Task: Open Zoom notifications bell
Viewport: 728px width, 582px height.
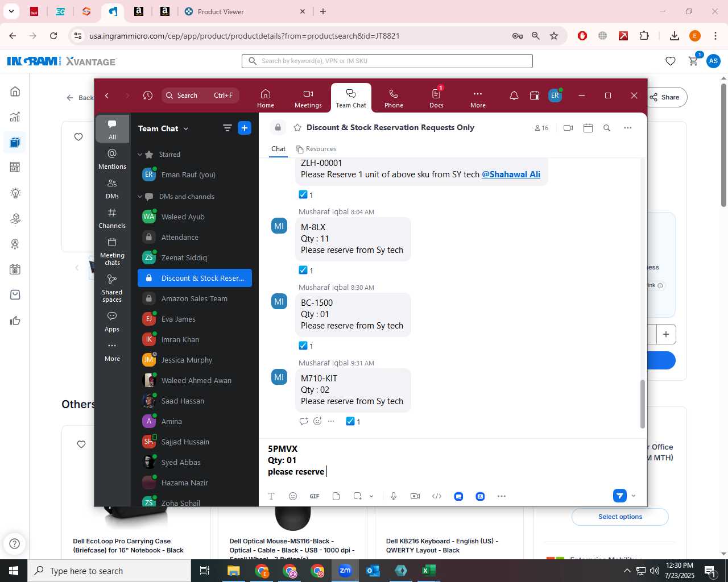Action: [514, 95]
